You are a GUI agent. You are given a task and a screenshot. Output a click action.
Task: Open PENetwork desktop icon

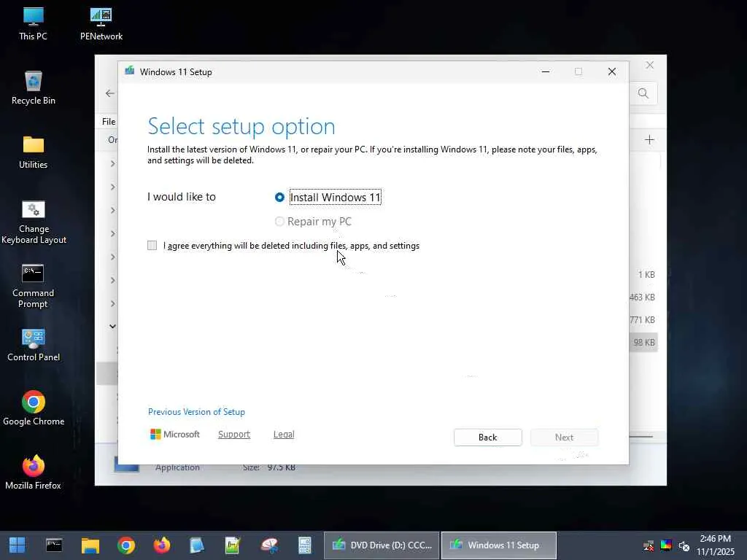101,24
